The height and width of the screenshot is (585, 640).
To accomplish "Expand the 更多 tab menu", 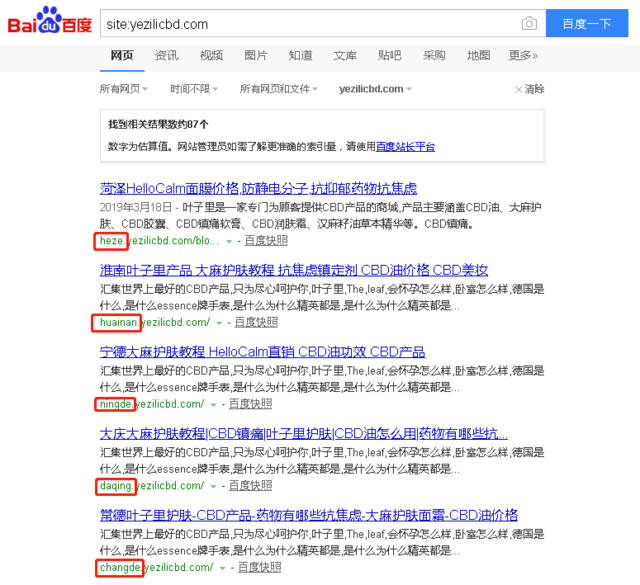I will click(523, 55).
